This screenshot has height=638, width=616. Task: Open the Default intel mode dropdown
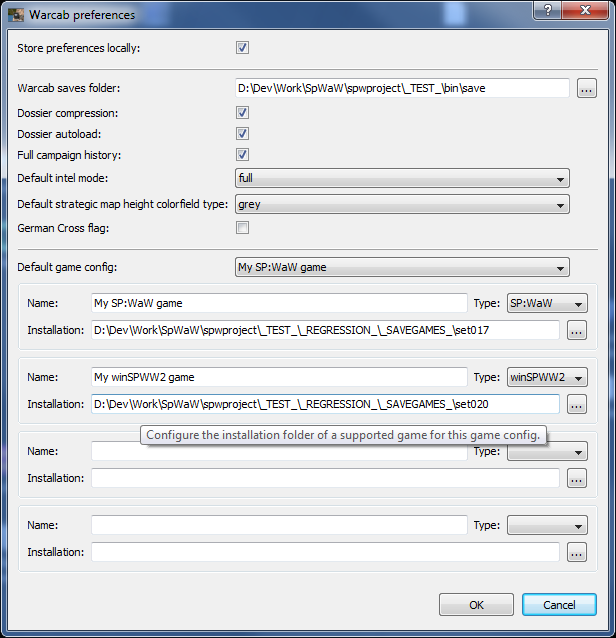point(402,179)
